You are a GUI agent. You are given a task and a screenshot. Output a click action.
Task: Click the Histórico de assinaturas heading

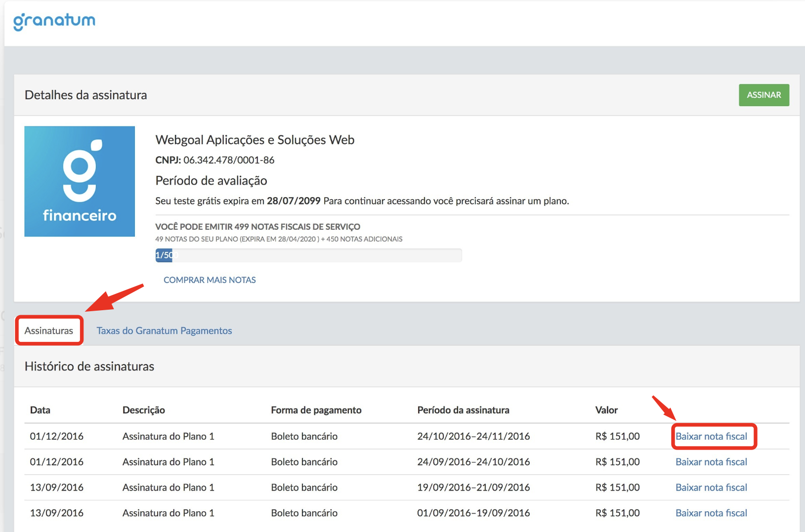[89, 367]
